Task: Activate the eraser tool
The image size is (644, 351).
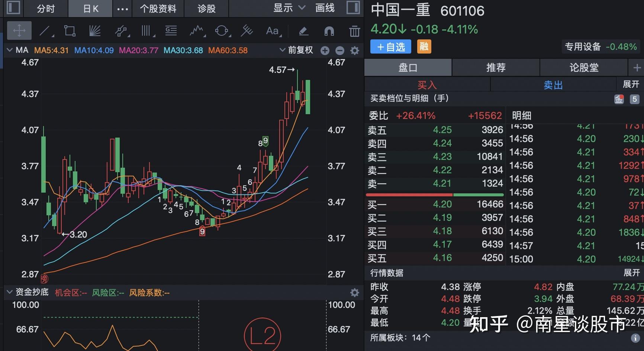Action: tap(303, 30)
